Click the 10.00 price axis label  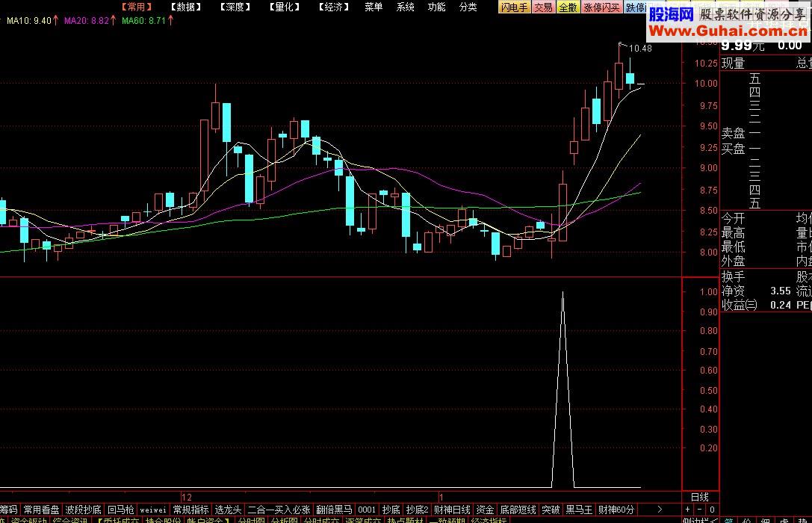pyautogui.click(x=706, y=84)
